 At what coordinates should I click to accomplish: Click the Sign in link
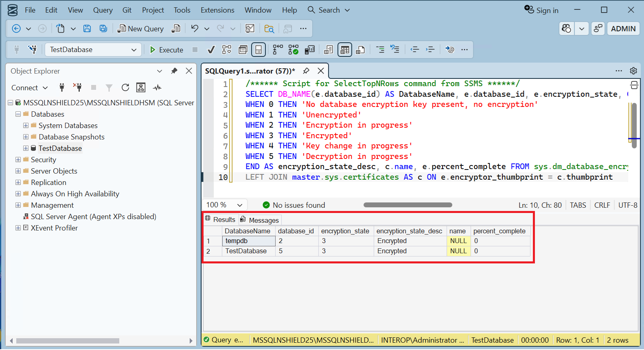coord(541,10)
